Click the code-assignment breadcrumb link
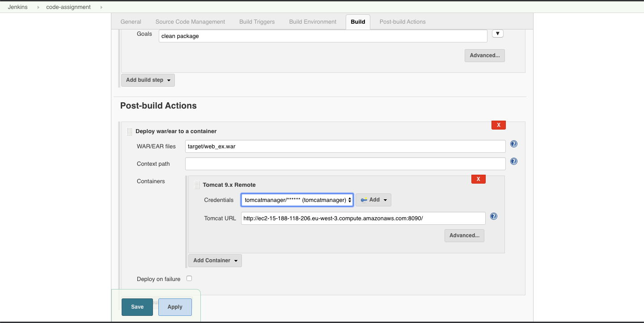The height and width of the screenshot is (323, 644). (x=69, y=7)
